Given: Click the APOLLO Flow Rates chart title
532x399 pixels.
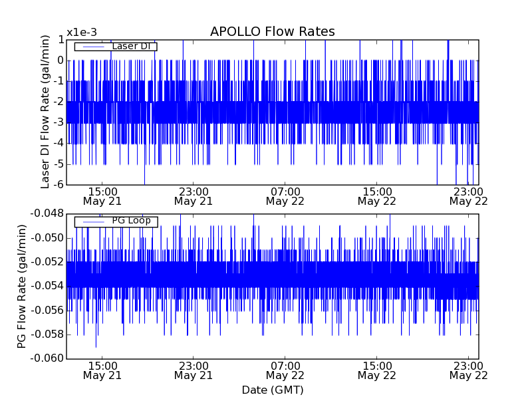Looking at the screenshot, I should [x=272, y=32].
